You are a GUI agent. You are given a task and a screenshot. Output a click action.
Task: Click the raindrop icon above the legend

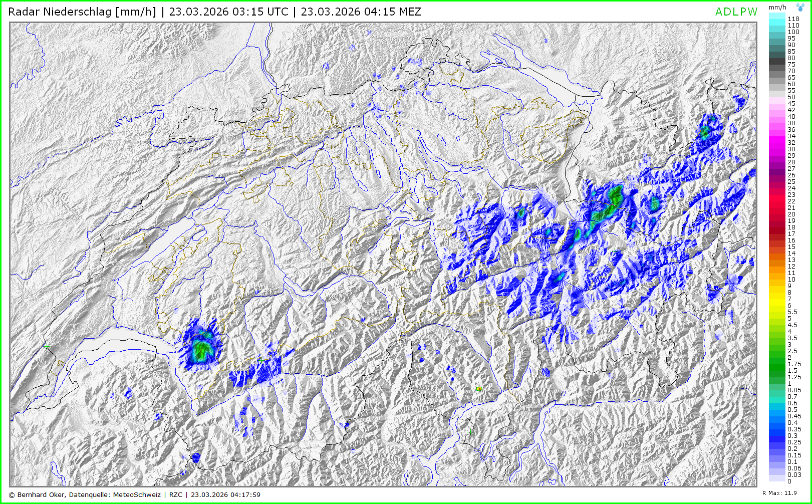tap(800, 7)
